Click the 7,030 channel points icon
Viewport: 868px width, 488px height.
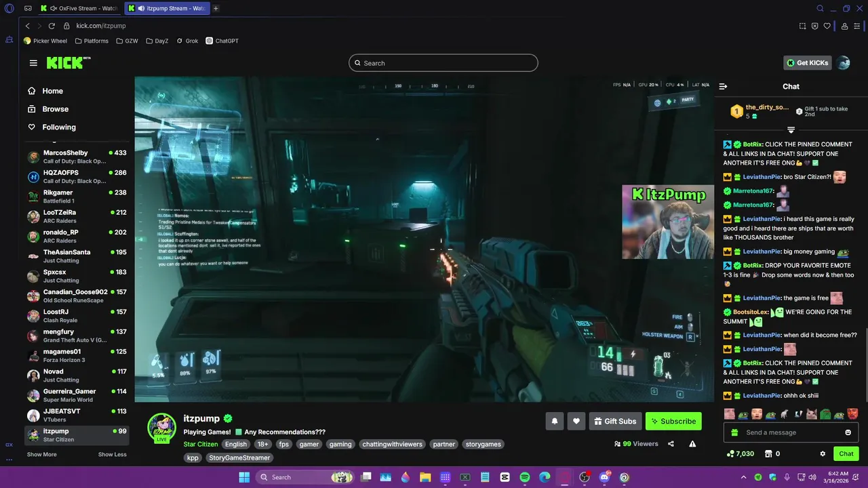pos(730,453)
